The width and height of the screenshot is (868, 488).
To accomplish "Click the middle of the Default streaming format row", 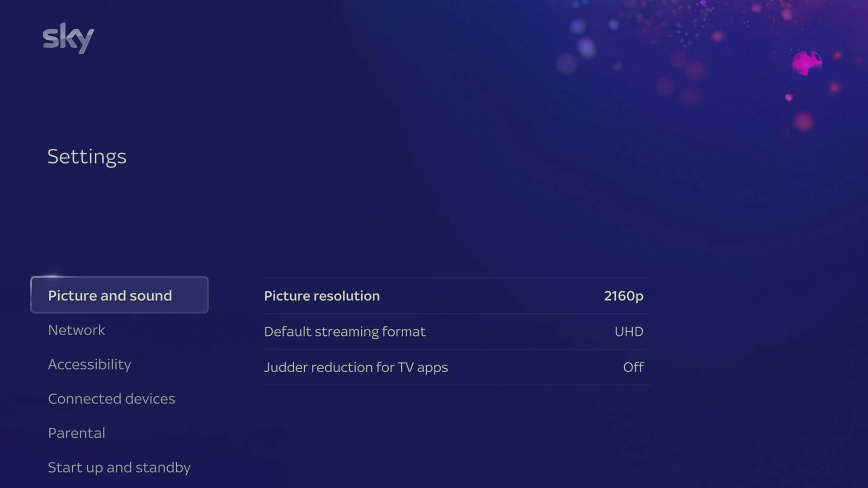I will 457,332.
